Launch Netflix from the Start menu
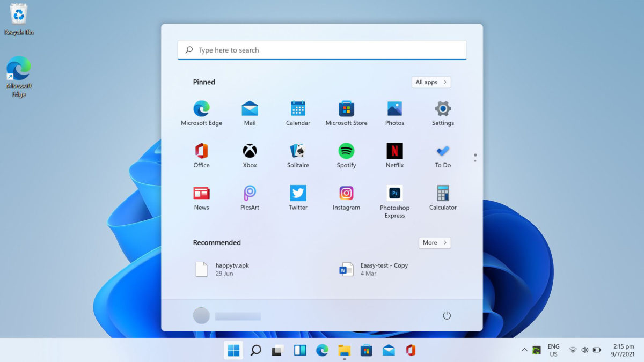644x362 pixels. click(394, 156)
